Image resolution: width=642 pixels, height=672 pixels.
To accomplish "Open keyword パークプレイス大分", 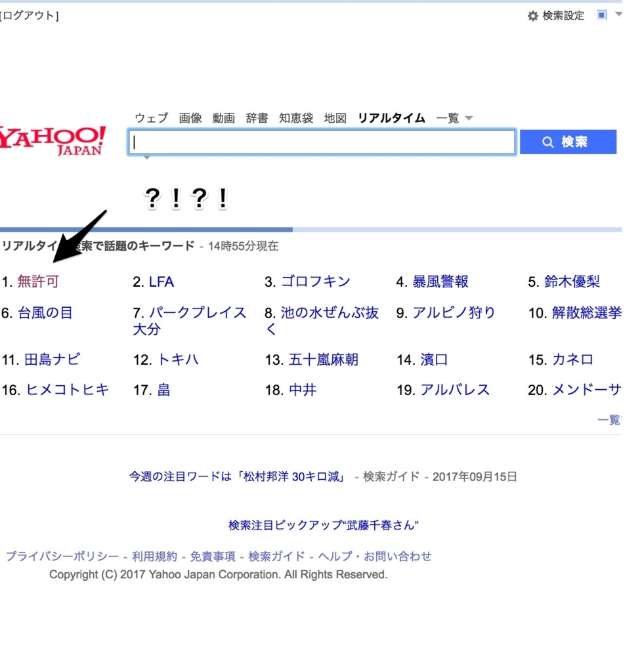I will point(190,320).
